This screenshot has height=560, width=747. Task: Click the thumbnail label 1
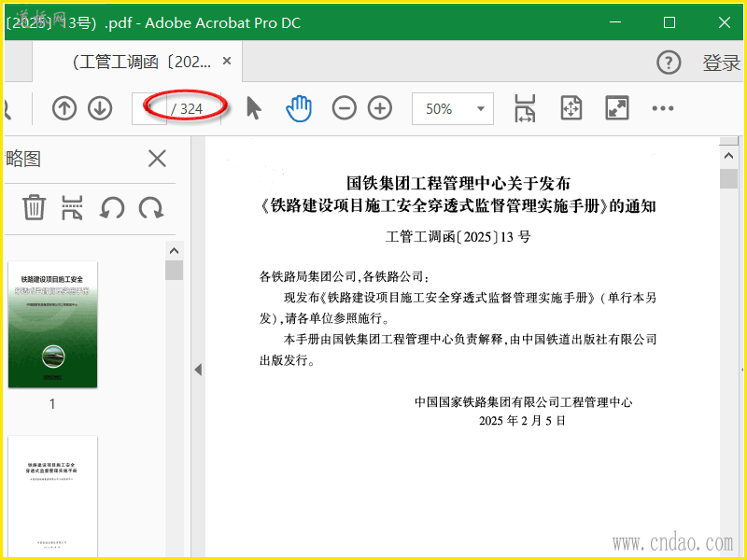(52, 404)
